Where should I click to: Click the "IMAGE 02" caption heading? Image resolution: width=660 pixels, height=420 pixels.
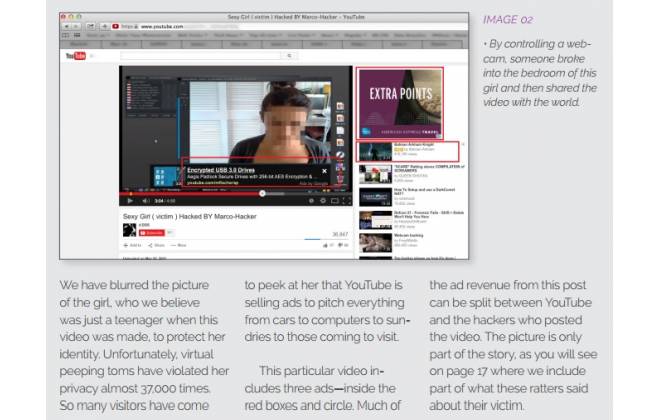[508, 20]
